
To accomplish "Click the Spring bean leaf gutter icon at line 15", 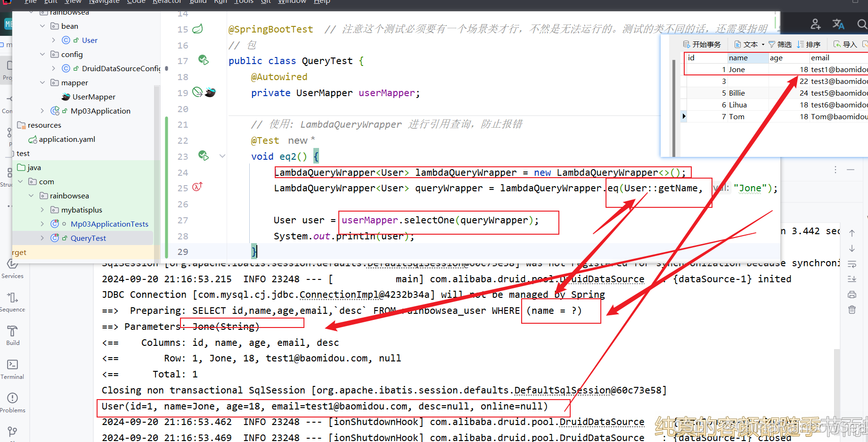I will click(x=198, y=29).
